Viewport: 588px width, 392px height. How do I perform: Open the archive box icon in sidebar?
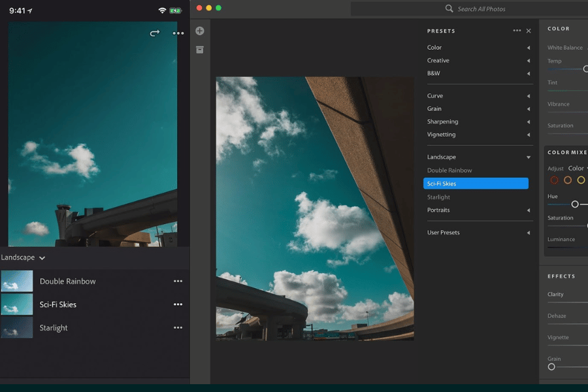click(200, 50)
